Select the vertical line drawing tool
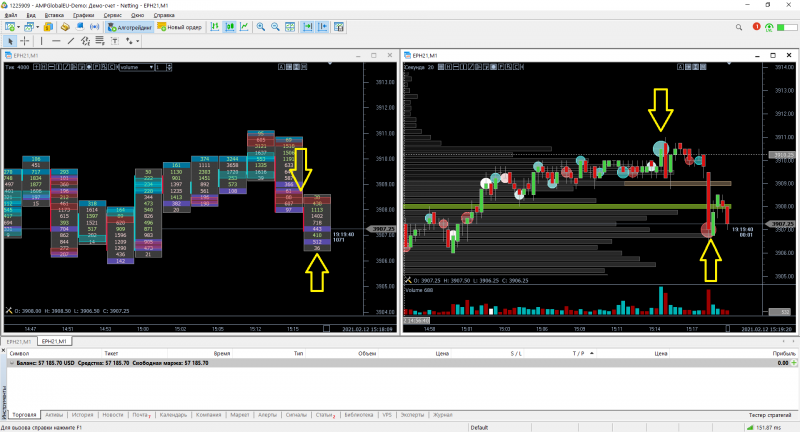800x432 pixels. (x=41, y=41)
